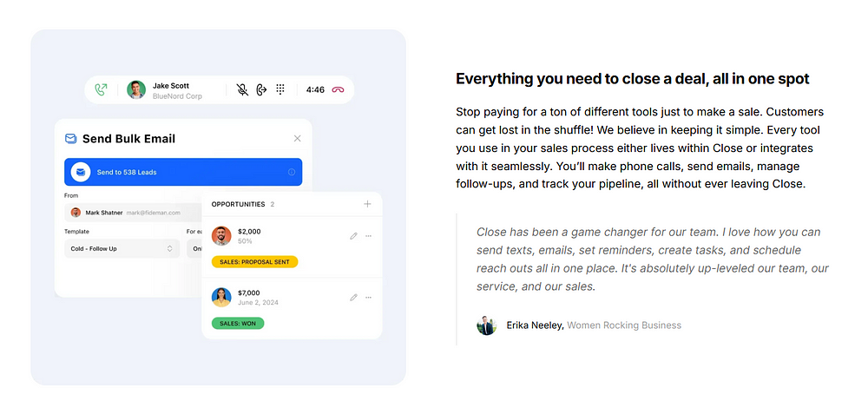This screenshot has width=868, height=401.
Task: Click the Send to 538 Leads banner
Action: click(x=183, y=172)
